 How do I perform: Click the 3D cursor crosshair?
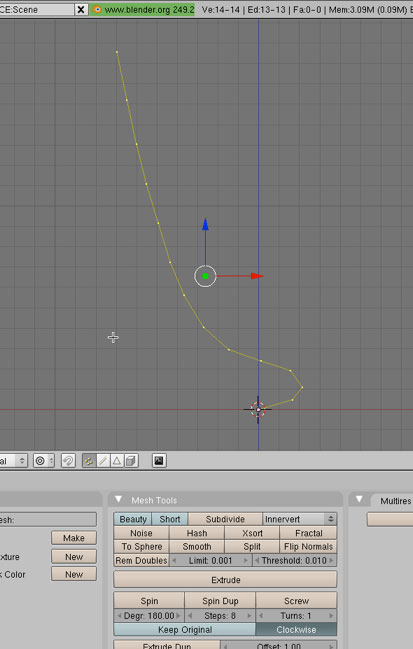point(258,410)
